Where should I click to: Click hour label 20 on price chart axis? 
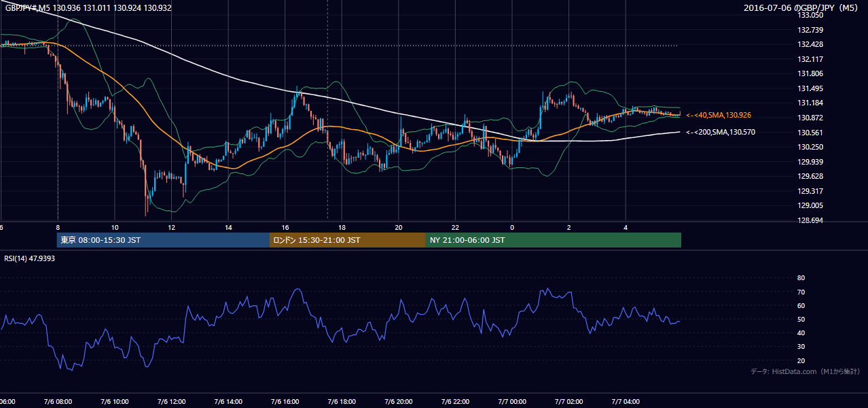pyautogui.click(x=399, y=227)
